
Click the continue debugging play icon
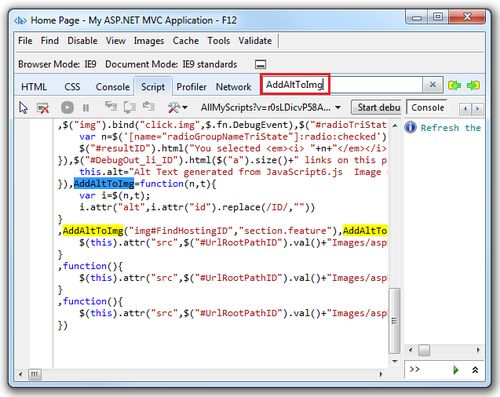(67, 108)
